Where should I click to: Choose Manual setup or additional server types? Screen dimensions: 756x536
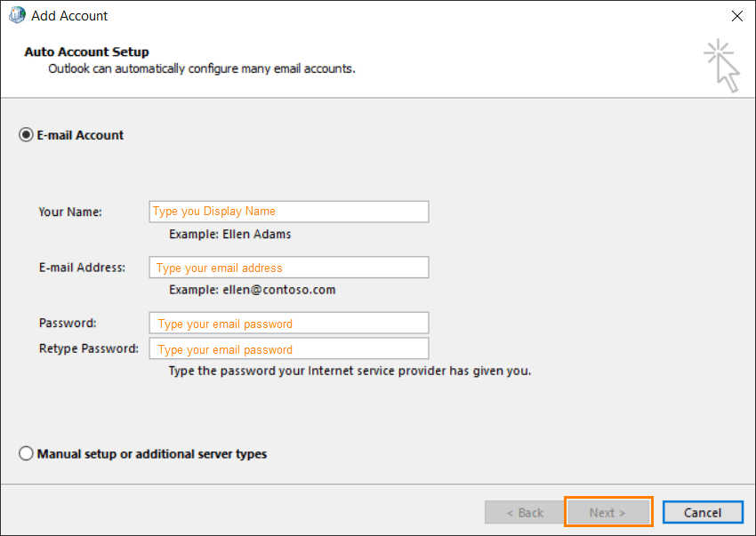click(x=26, y=453)
